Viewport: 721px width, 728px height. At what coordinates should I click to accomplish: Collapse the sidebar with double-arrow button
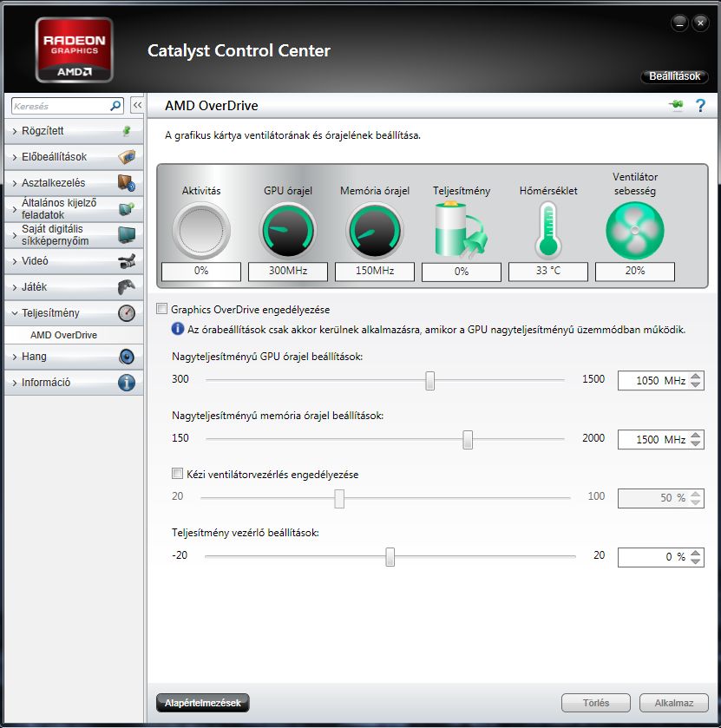tap(137, 105)
